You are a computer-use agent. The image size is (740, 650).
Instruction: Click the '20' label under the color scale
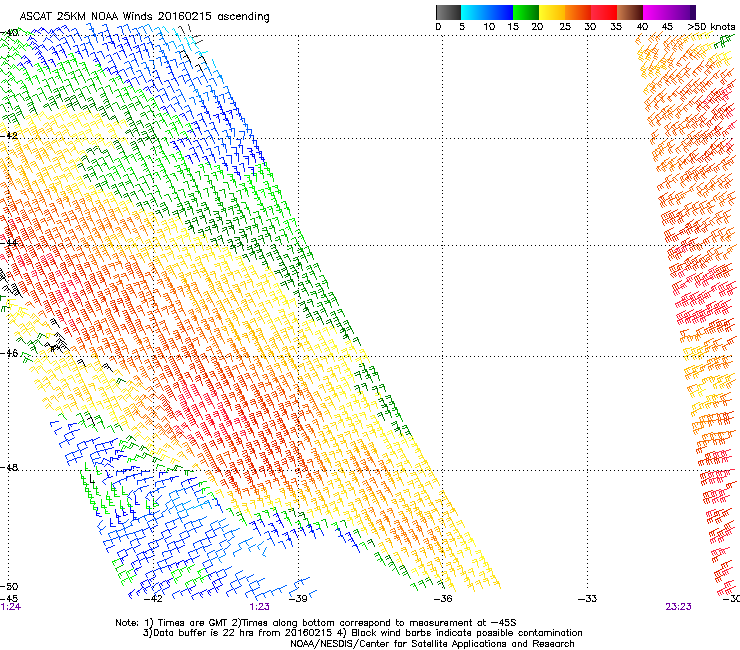(537, 27)
